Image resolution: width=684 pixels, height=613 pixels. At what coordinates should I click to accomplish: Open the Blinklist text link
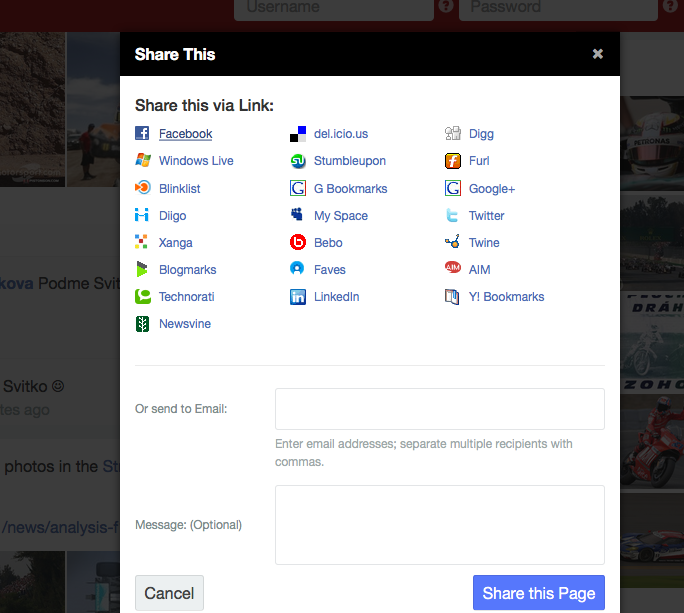click(x=179, y=188)
